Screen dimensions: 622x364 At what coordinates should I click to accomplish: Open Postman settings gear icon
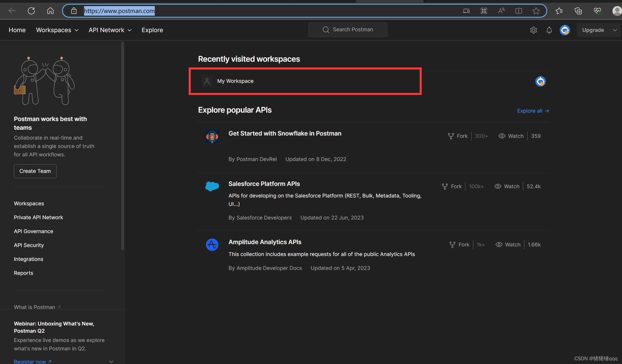[x=534, y=30]
